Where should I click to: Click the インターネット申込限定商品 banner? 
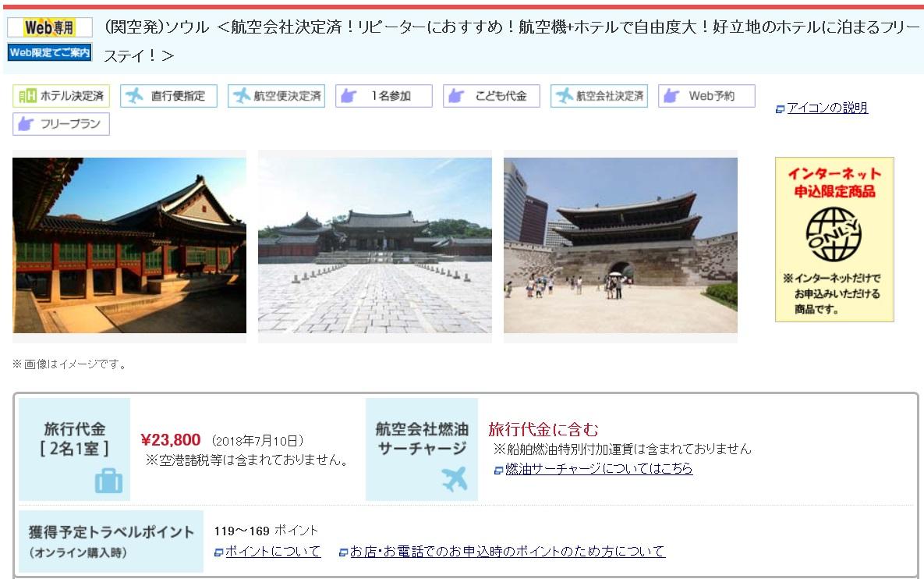[x=834, y=240]
